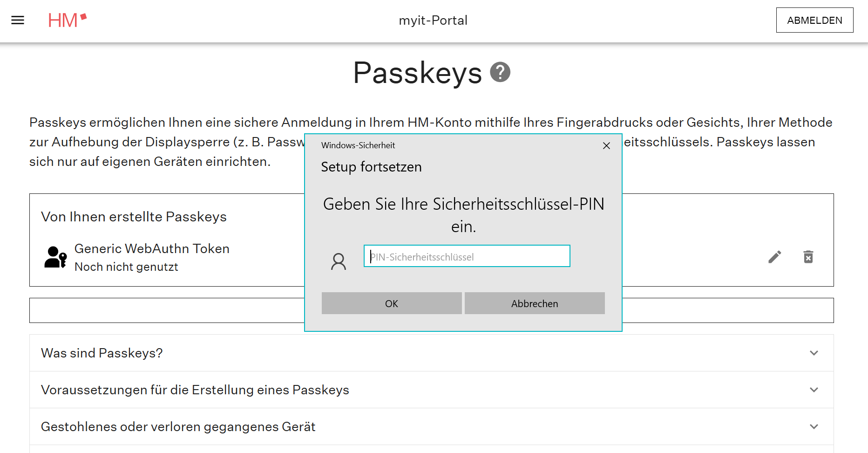Expand 'Gestohlenes oder verloren gegangenes Gerät'
The width and height of the screenshot is (868, 453).
(x=814, y=426)
